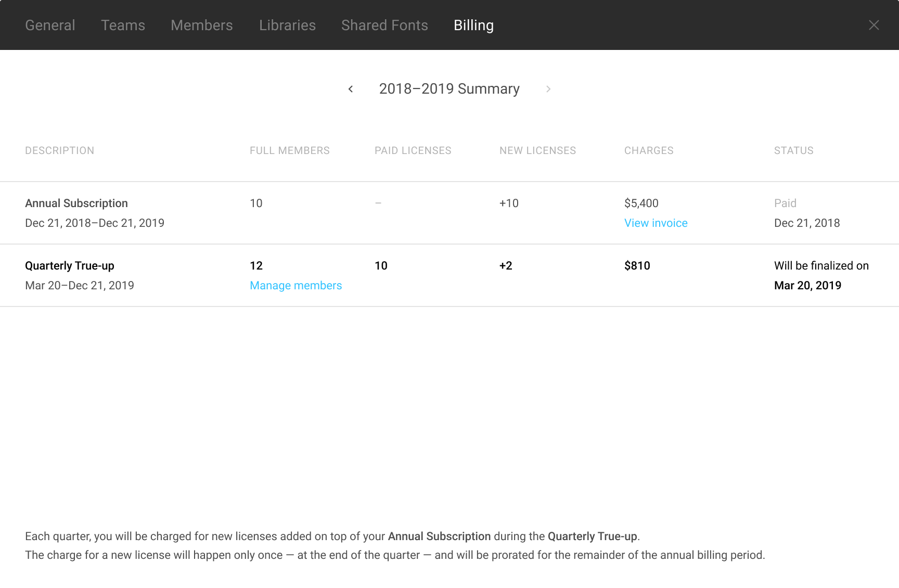This screenshot has width=899, height=588.
Task: Click the $5,400 charge amount
Action: point(641,203)
